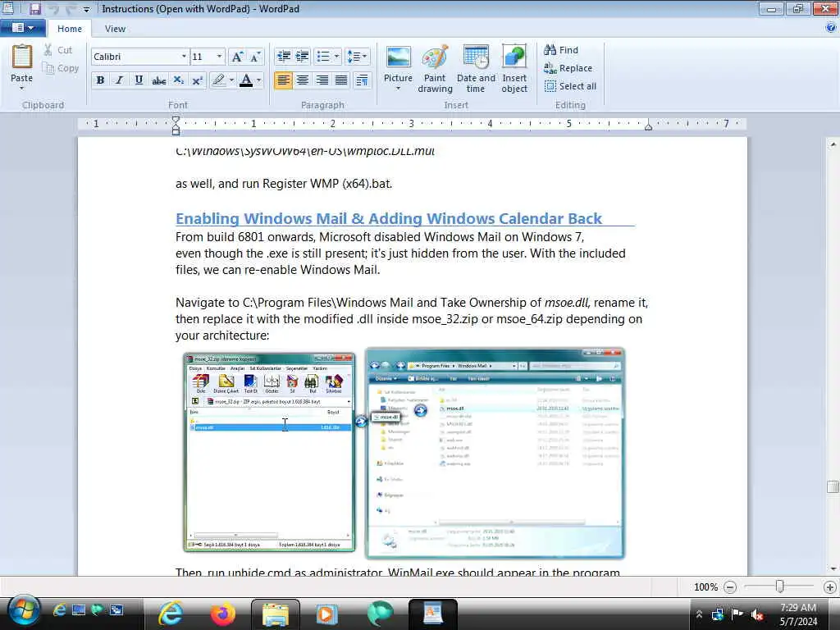Start a bulleted list

click(323, 57)
